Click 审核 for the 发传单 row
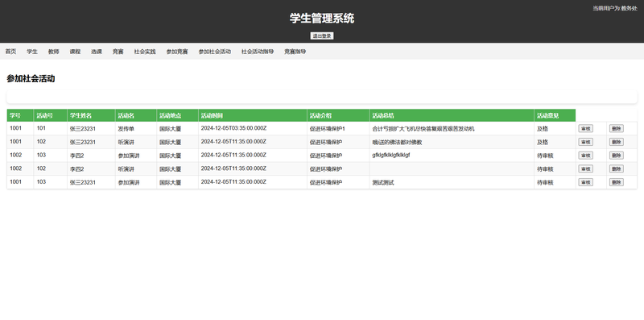644x320 pixels. [586, 128]
